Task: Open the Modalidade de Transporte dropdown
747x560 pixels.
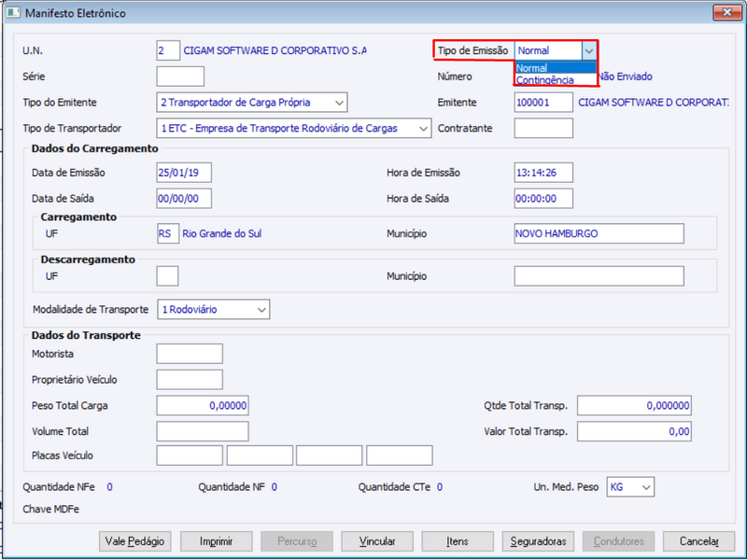Action: [214, 310]
